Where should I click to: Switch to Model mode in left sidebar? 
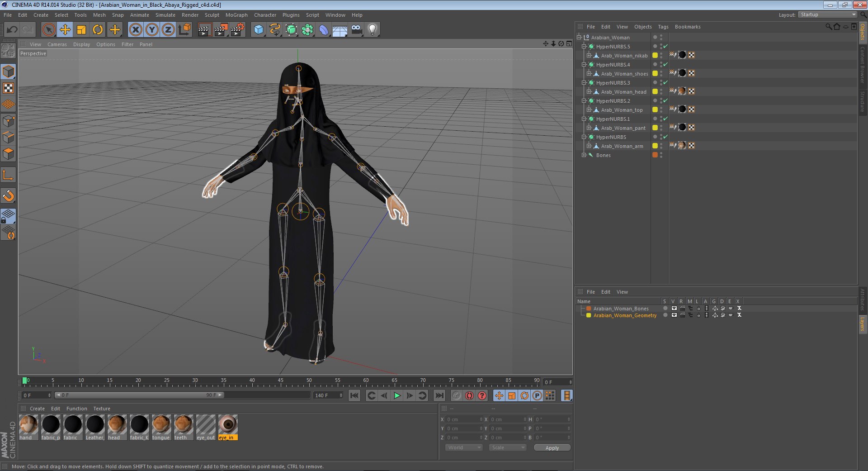[x=8, y=71]
